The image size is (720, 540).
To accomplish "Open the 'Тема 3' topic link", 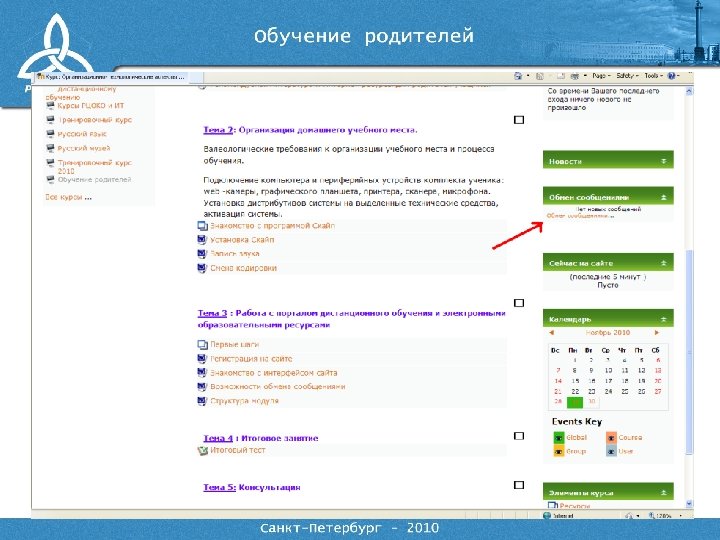I will pyautogui.click(x=212, y=313).
